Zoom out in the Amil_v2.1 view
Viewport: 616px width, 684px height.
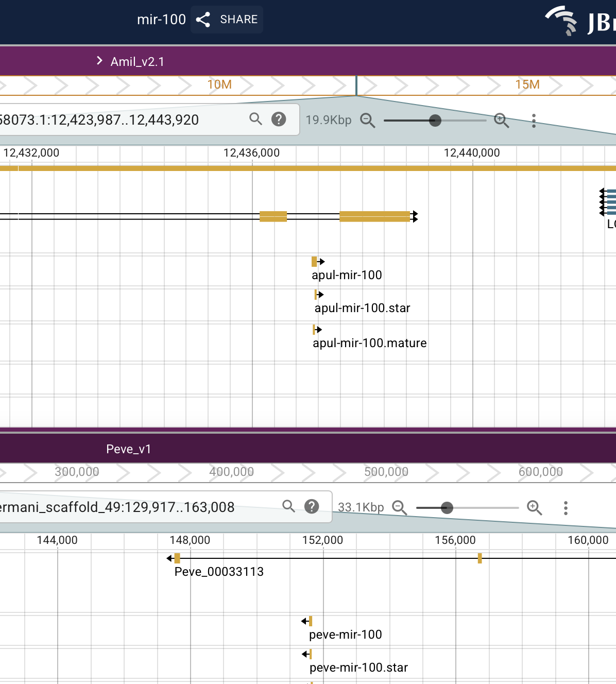tap(368, 121)
